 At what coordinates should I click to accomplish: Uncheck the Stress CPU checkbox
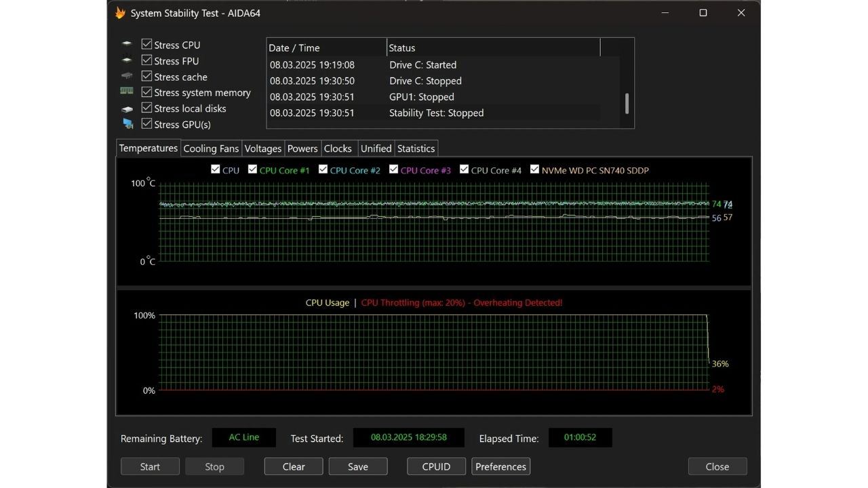(146, 44)
